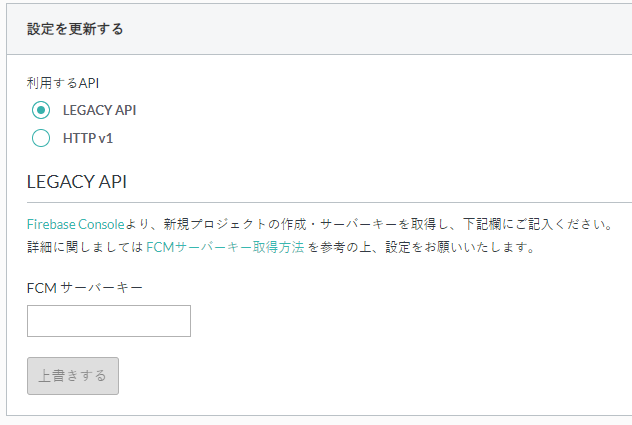
Task: Click the 設定を更新する panel title
Action: tap(75, 29)
